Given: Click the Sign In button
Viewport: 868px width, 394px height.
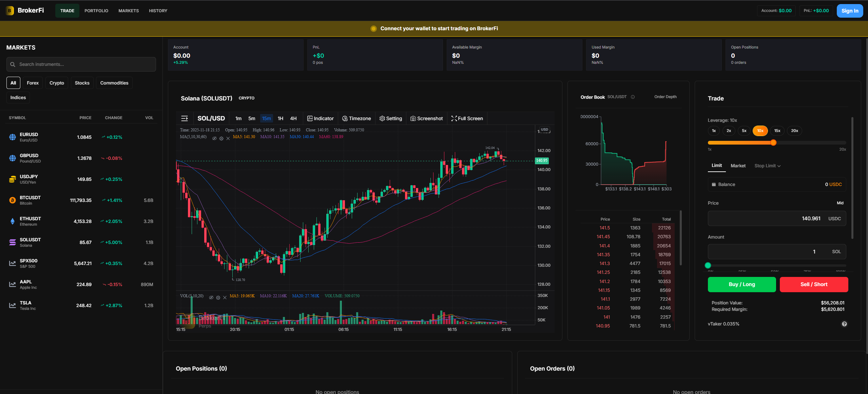Looking at the screenshot, I should [x=850, y=11].
